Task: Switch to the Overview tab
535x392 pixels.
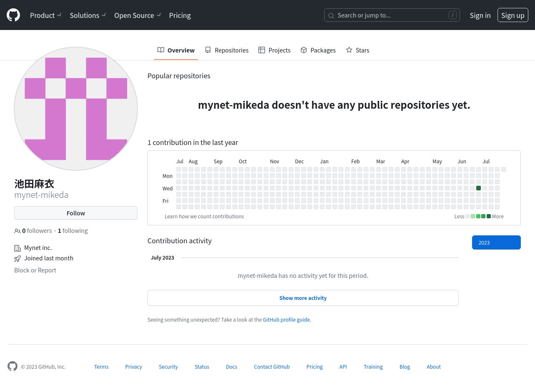Action: point(176,50)
